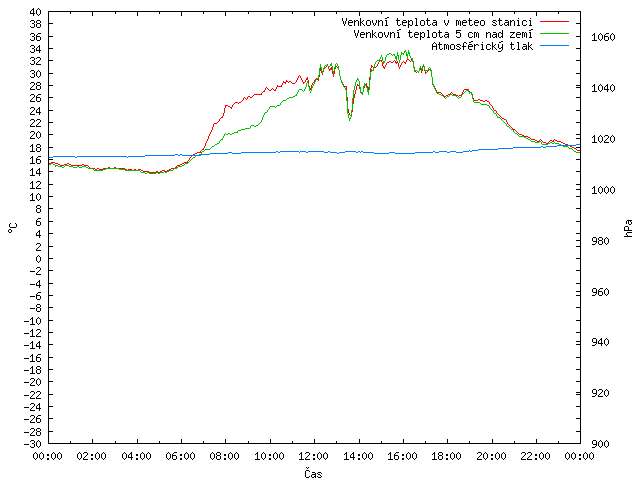Click legend text 'Venkovní teplota v meteo stanici'
This screenshot has height=480, width=640.
(x=437, y=22)
